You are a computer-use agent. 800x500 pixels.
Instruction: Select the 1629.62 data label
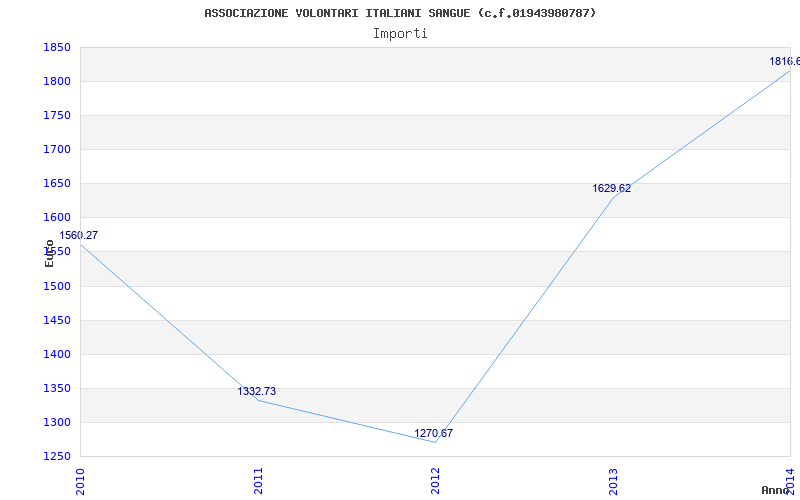click(x=611, y=189)
